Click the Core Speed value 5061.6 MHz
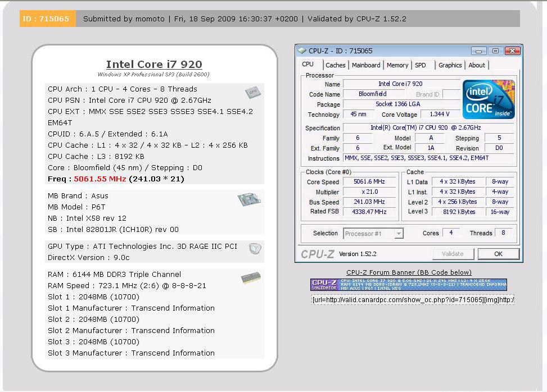 click(x=369, y=181)
